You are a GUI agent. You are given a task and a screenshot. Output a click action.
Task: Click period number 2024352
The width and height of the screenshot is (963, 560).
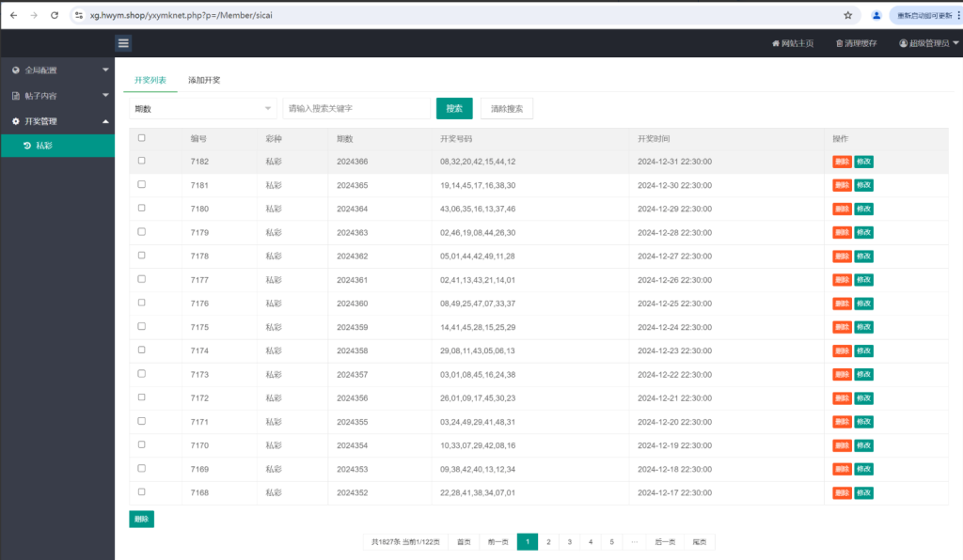(353, 493)
